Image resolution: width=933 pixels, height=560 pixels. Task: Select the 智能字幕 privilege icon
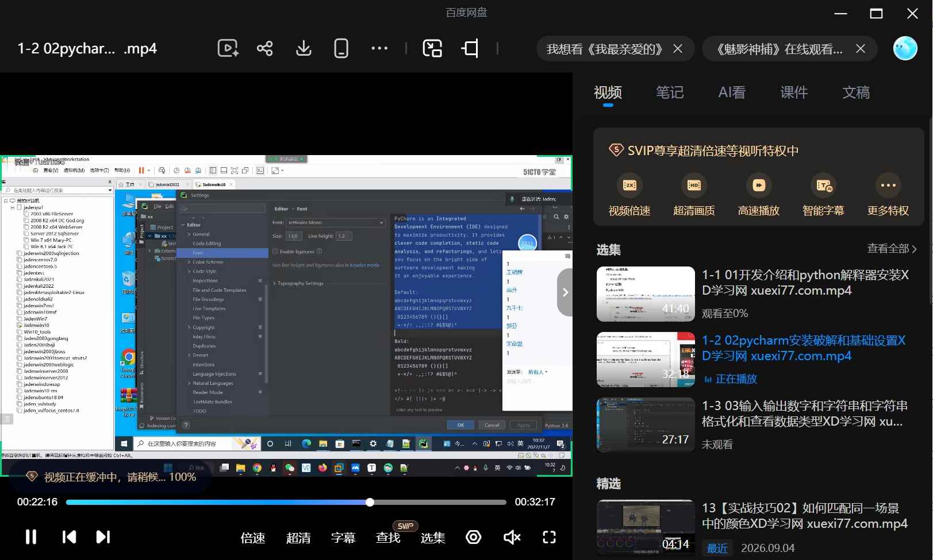[x=823, y=185]
